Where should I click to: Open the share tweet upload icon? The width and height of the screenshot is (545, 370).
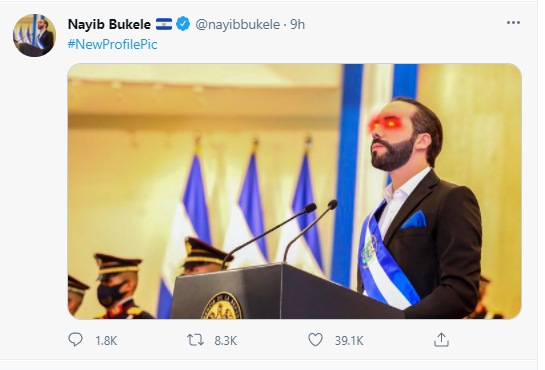441,340
